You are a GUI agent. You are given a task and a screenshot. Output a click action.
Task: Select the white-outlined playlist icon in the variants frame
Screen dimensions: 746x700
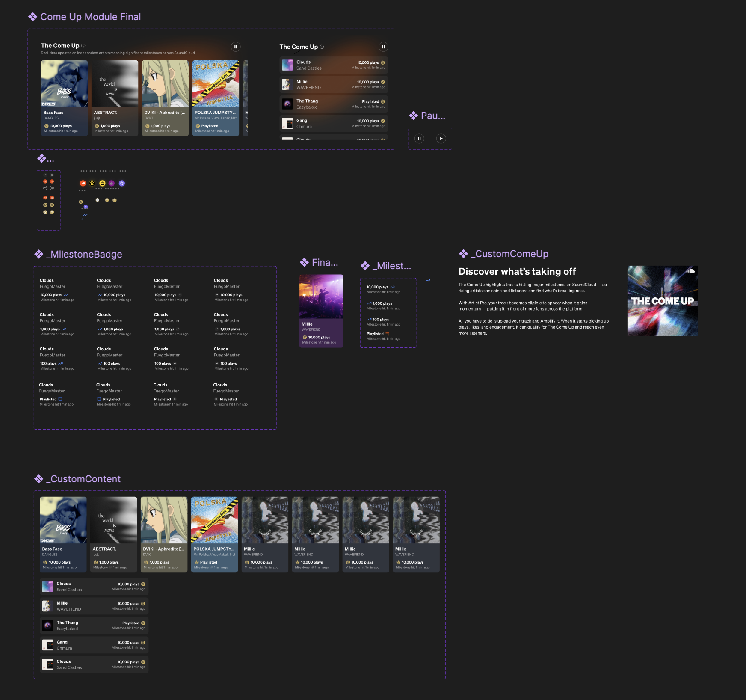pyautogui.click(x=52, y=188)
